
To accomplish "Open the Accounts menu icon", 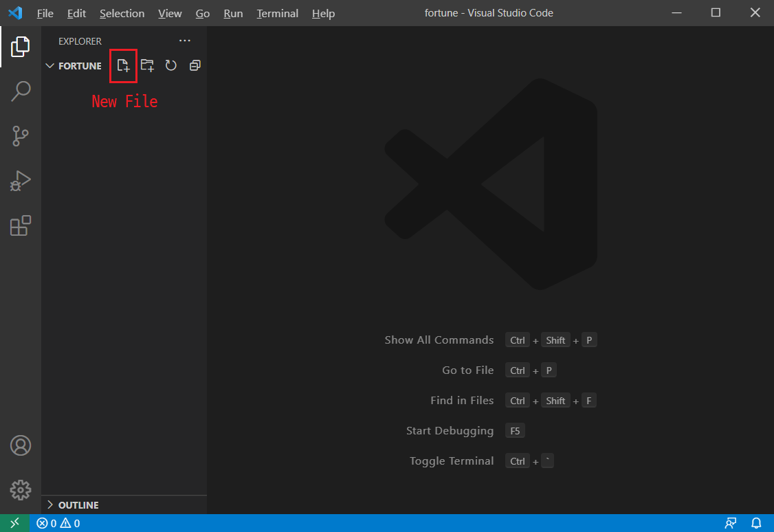I will [x=20, y=445].
